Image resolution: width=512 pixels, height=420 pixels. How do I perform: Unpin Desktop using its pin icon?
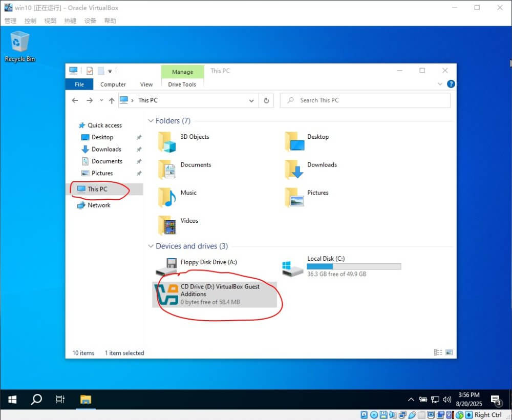click(139, 137)
